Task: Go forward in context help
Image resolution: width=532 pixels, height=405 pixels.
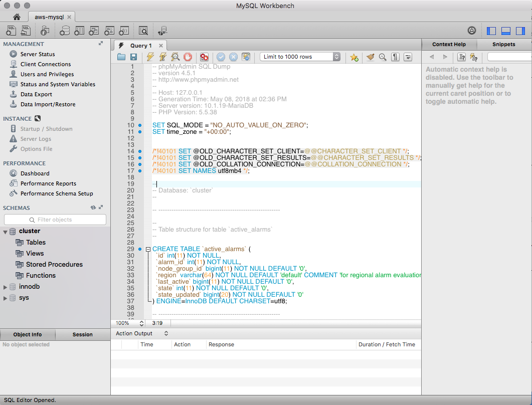Action: [445, 57]
